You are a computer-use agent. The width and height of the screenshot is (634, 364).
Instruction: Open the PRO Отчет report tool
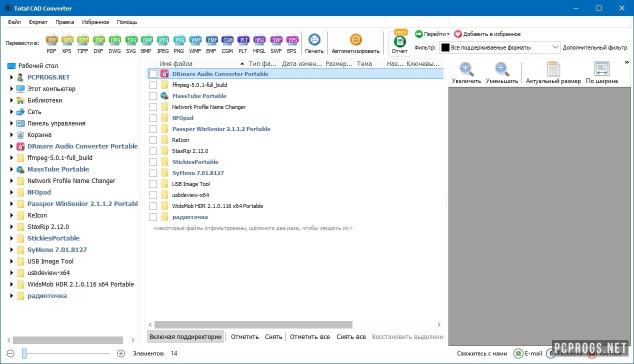pyautogui.click(x=399, y=43)
